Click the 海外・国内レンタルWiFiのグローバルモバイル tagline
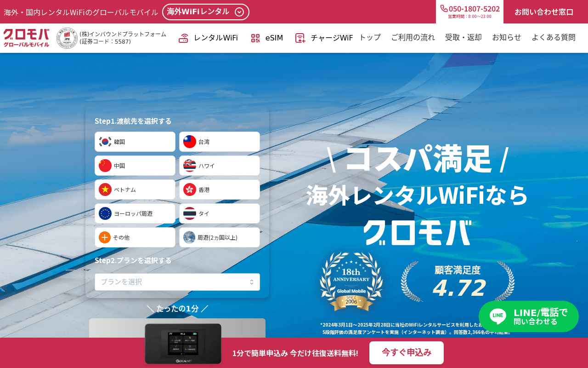 tap(81, 12)
